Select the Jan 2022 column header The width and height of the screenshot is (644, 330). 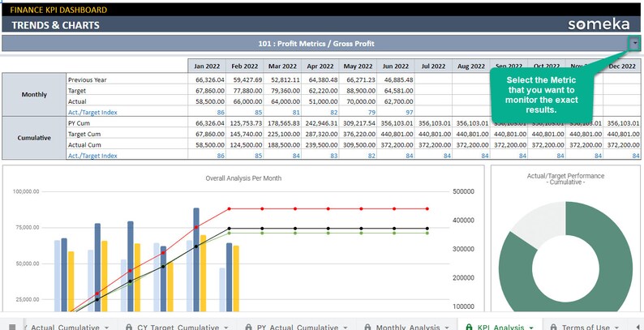[207, 66]
